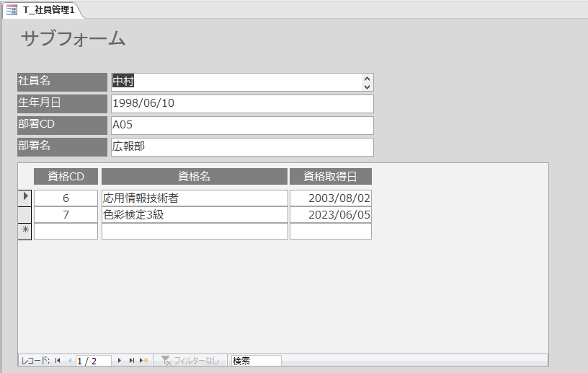The height and width of the screenshot is (373, 588).
Task: Jump to last record in navigation bar
Action: click(131, 361)
